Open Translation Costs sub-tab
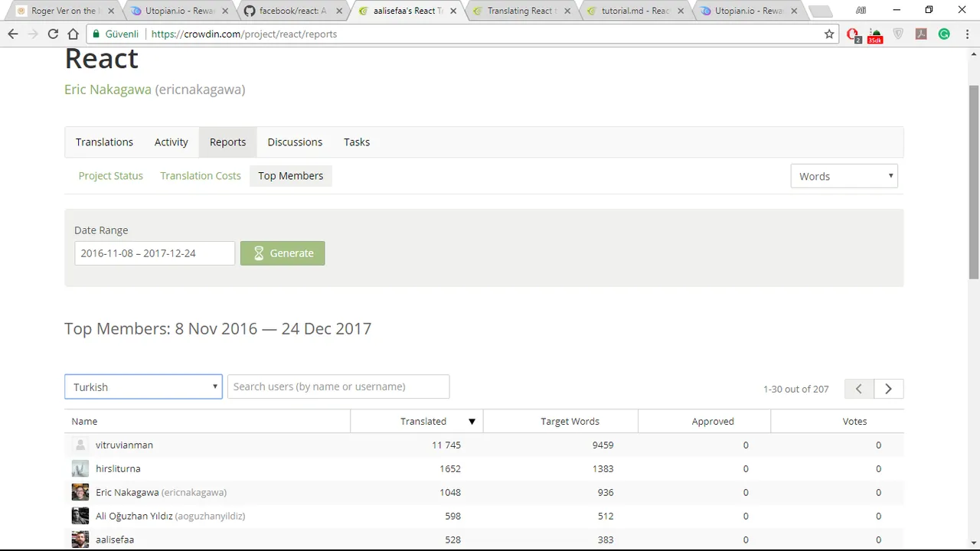980x551 pixels. coord(201,176)
